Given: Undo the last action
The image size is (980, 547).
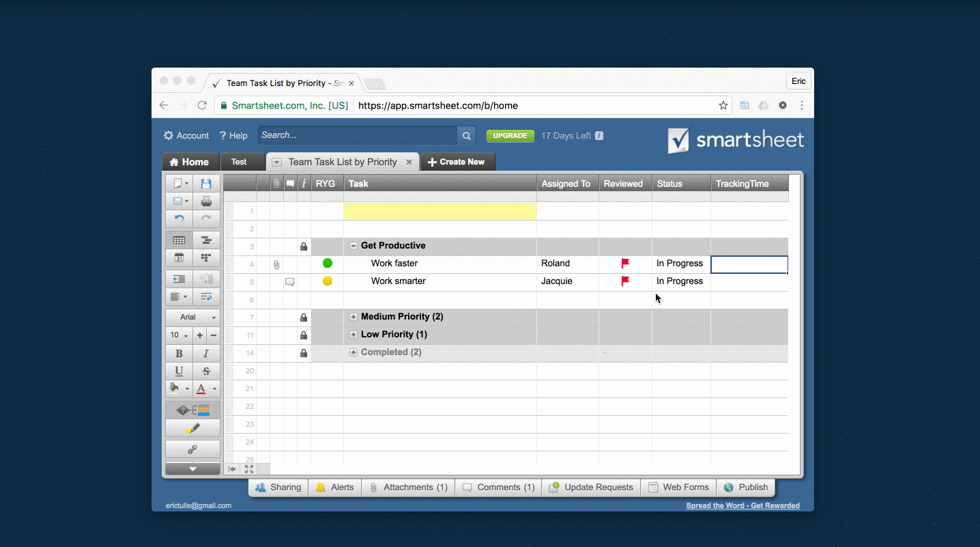Looking at the screenshot, I should coord(179,219).
